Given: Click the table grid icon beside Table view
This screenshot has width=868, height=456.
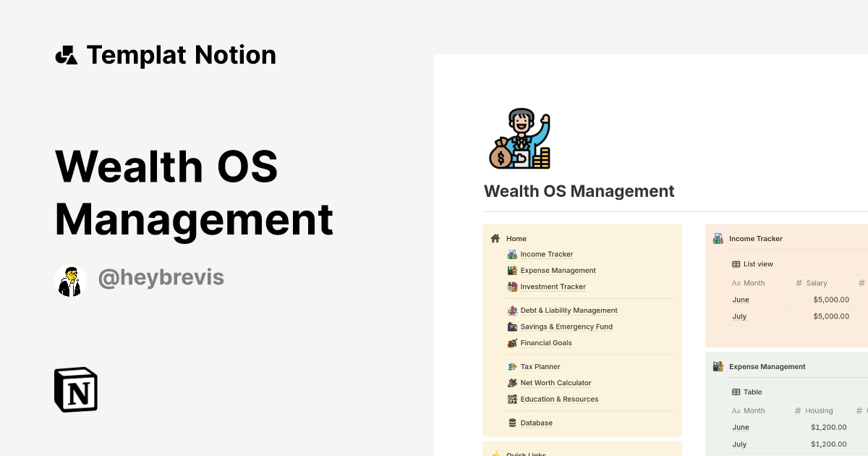Looking at the screenshot, I should pos(736,392).
